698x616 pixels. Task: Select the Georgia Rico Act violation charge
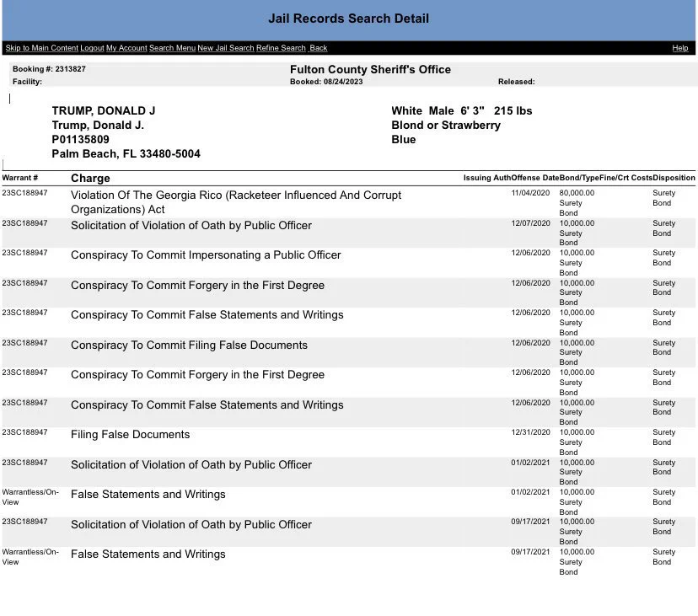236,202
